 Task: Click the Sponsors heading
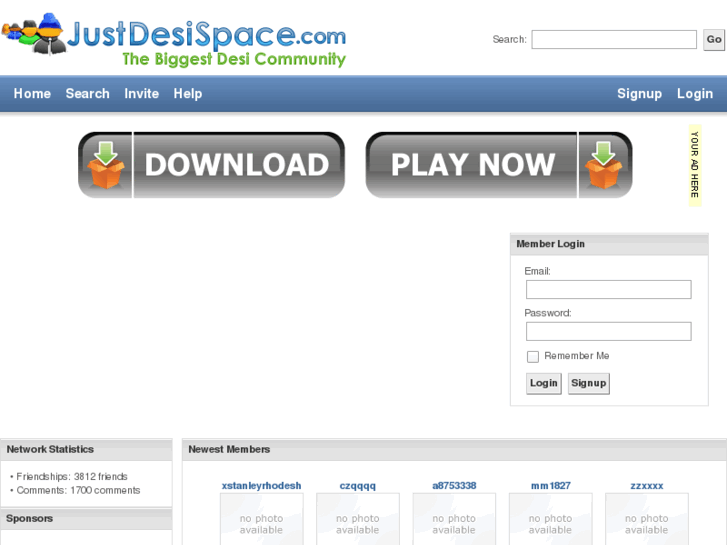(29, 519)
